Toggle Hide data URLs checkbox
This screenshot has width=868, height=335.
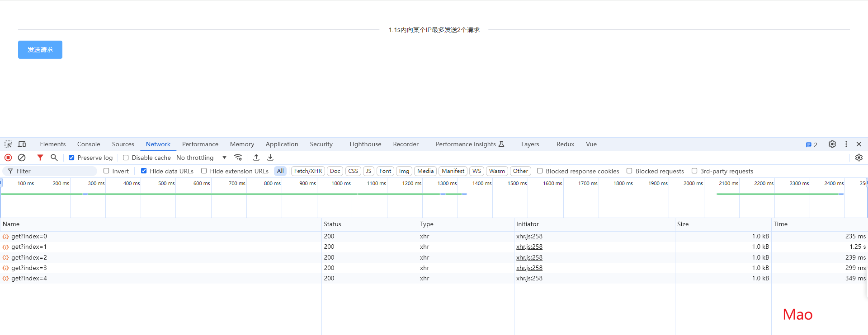click(144, 171)
